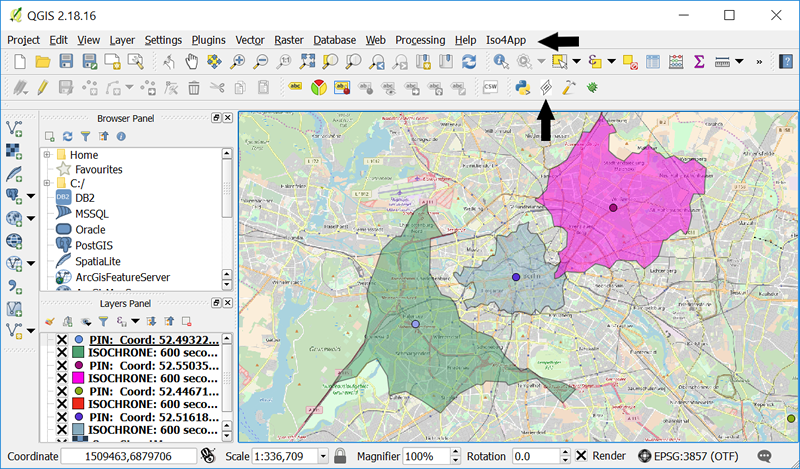
Task: Open the CSW metadata search icon
Action: 490,87
